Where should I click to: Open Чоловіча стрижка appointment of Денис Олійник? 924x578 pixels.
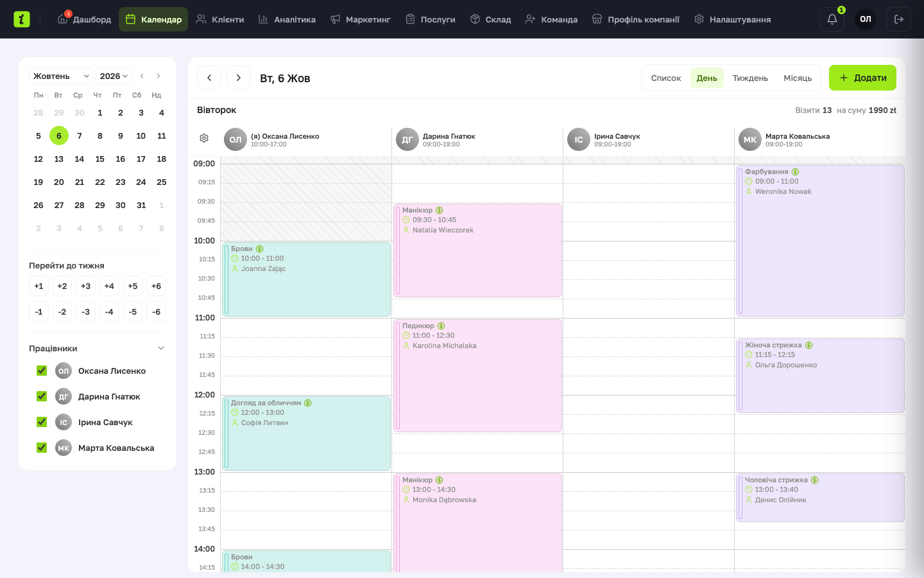coord(820,498)
